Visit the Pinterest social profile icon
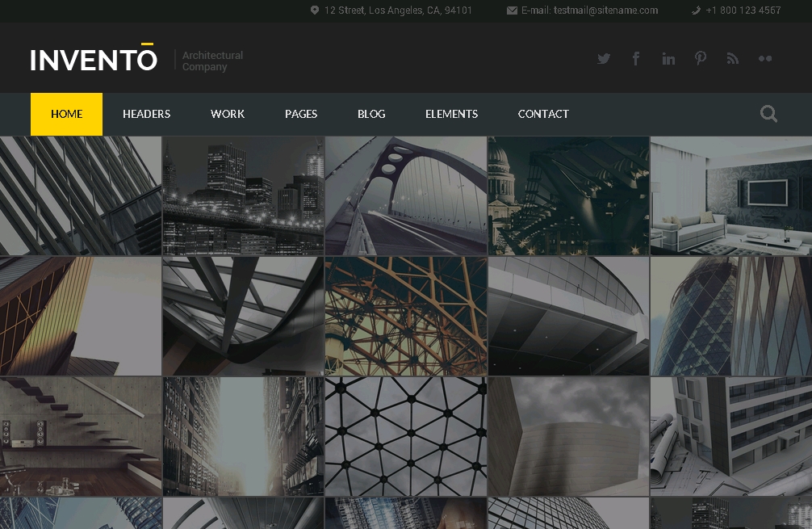The height and width of the screenshot is (529, 812). click(x=701, y=58)
